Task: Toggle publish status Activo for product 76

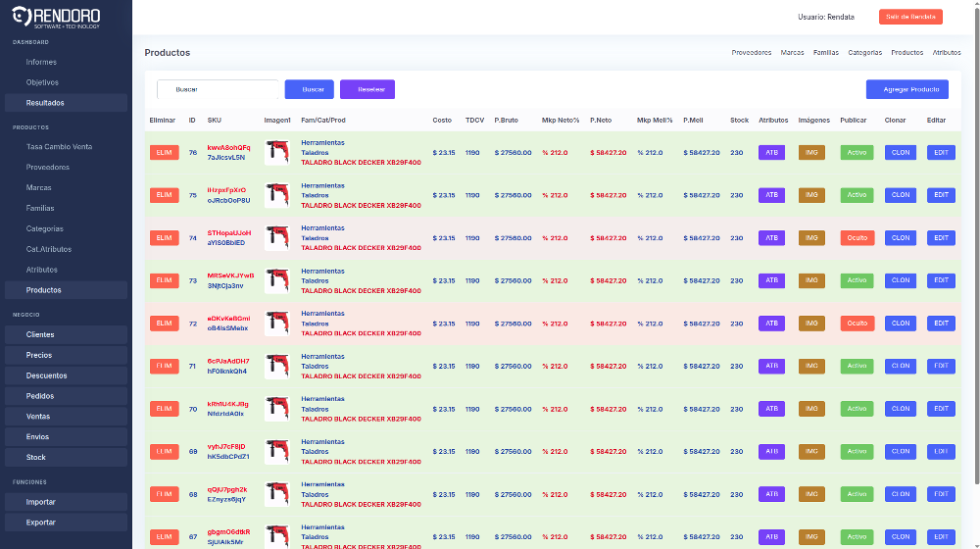Action: point(857,153)
